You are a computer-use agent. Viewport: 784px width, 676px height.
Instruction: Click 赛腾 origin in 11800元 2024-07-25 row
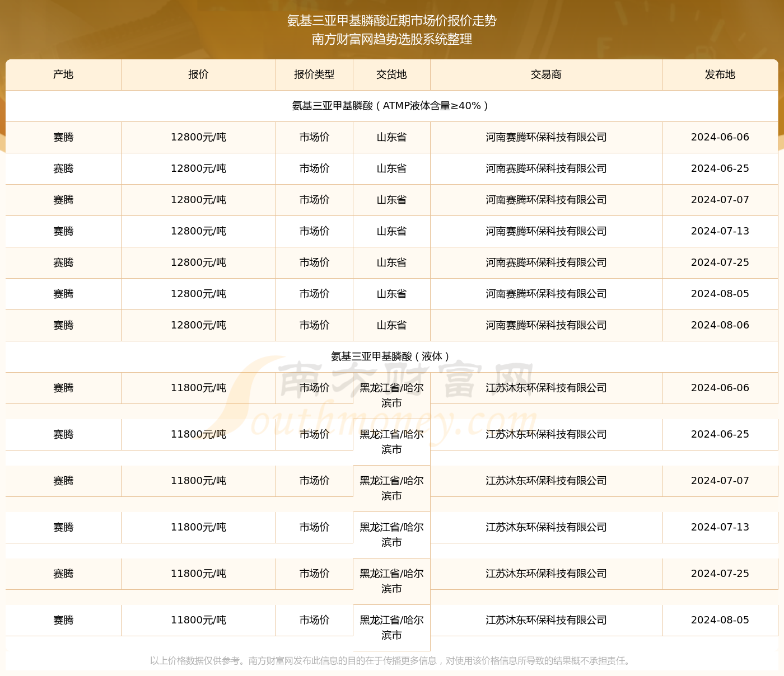pyautogui.click(x=63, y=574)
